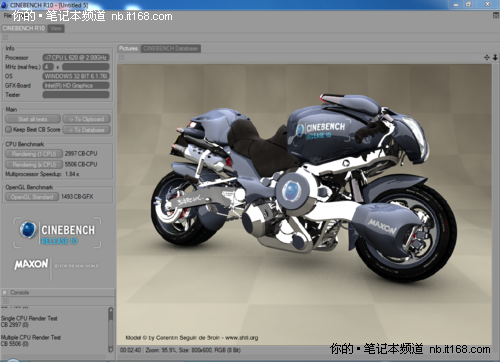This screenshot has height=362, width=500.
Task: Click the zoom picture arrow icon
Action: (x=495, y=57)
